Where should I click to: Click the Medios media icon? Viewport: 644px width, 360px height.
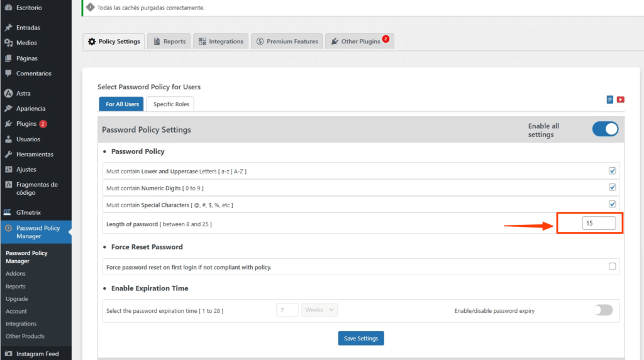[8, 43]
